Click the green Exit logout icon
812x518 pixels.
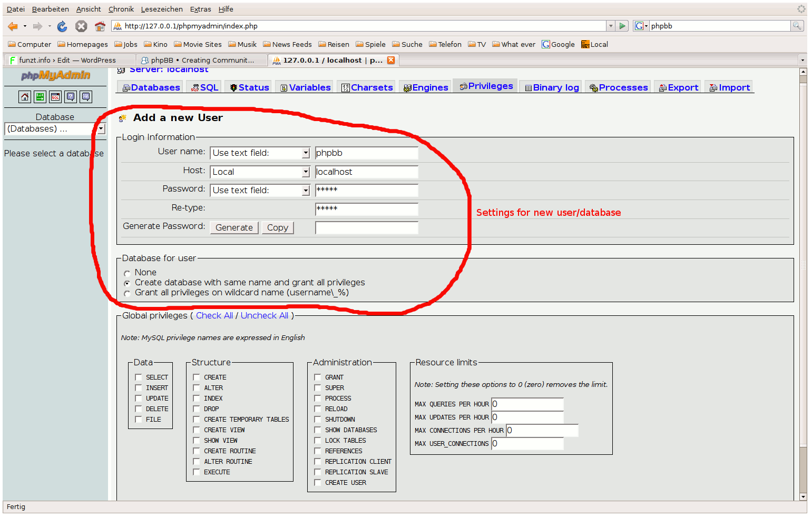[x=40, y=97]
